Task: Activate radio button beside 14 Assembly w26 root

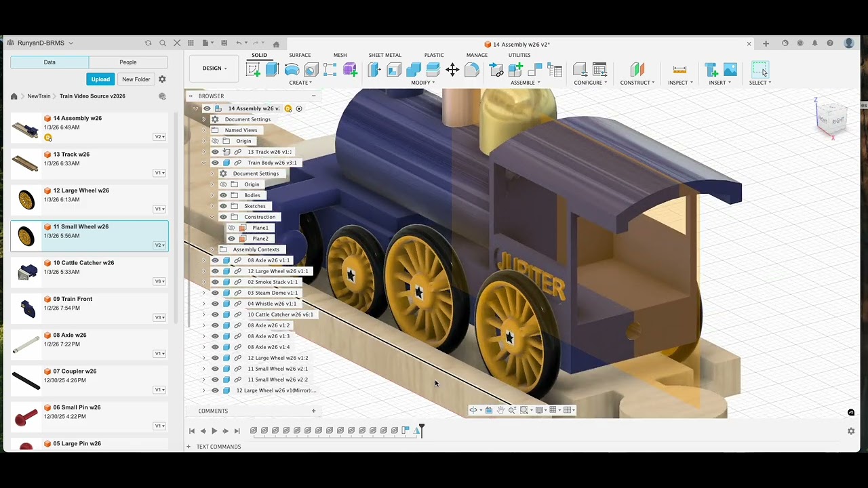Action: coord(299,108)
